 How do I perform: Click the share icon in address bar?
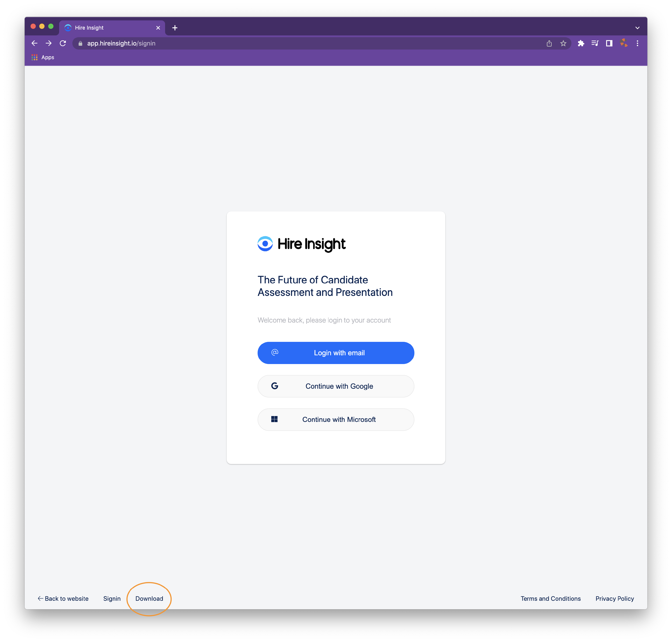click(549, 43)
